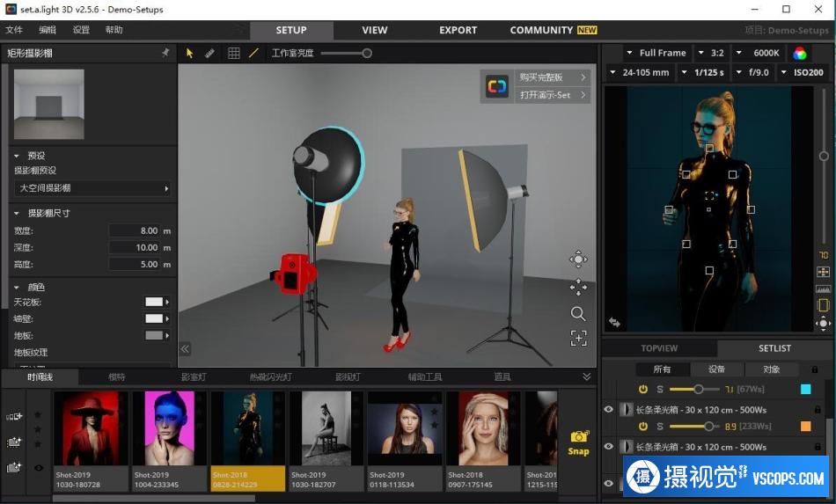The image size is (836, 504).
Task: Toggle the lock icon beside 对象 filter
Action: [x=815, y=369]
